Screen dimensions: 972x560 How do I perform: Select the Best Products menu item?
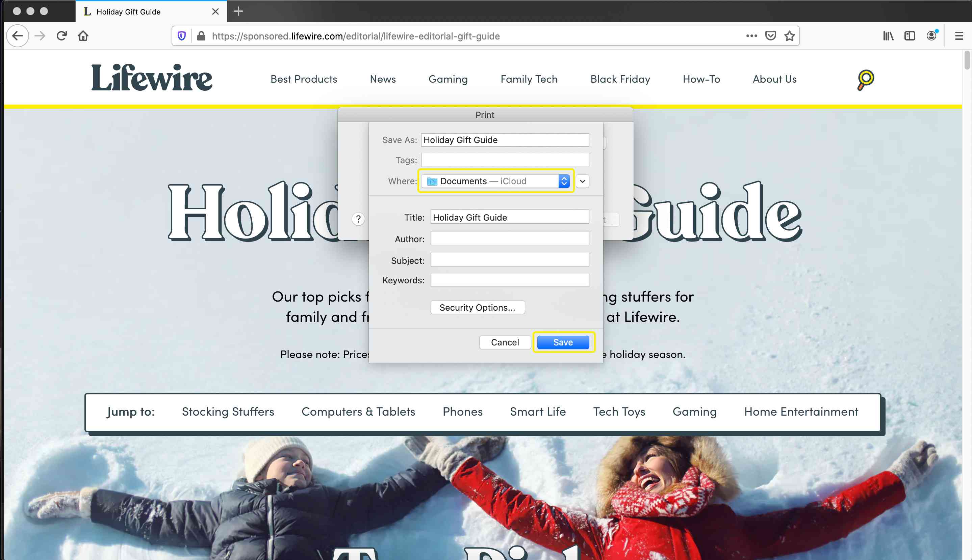click(x=304, y=79)
